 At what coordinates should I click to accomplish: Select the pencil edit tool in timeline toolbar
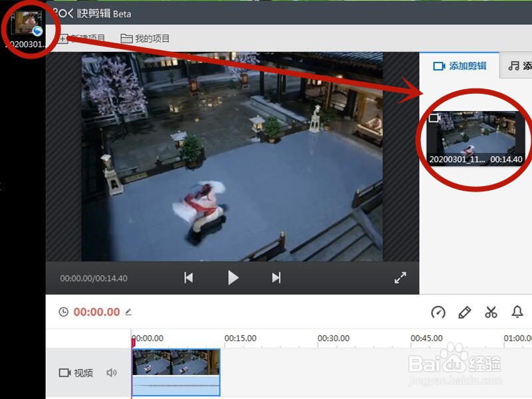(x=464, y=312)
